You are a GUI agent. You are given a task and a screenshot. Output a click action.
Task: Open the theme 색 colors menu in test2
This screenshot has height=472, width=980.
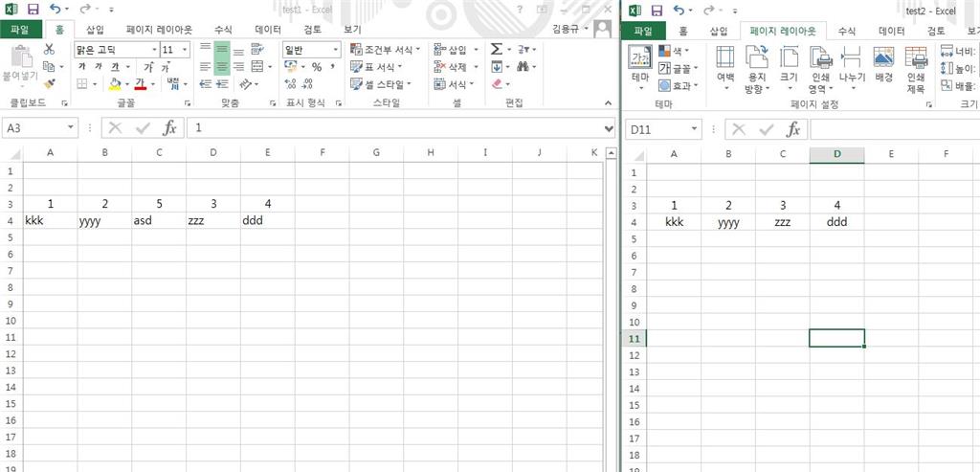(x=674, y=50)
